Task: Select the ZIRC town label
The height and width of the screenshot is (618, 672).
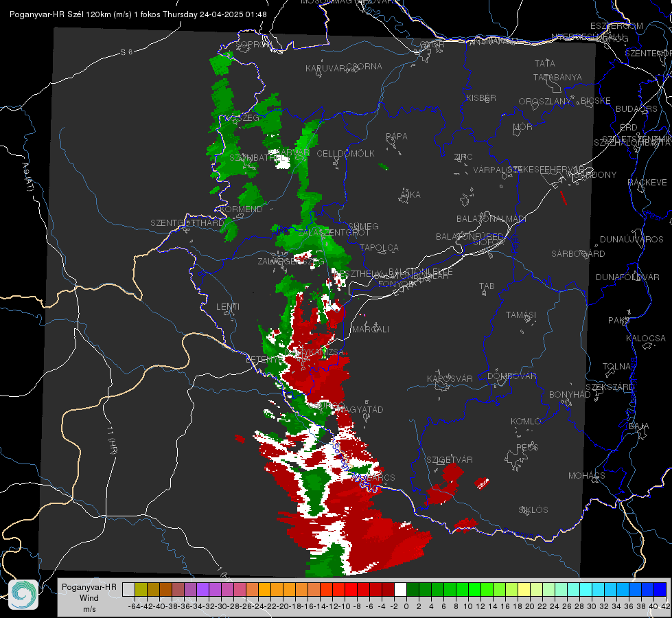Action: [463, 157]
